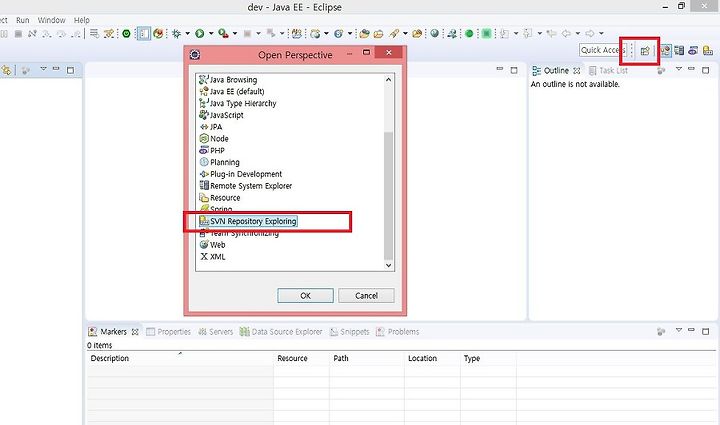Switch to the Java EE perspective icon

[x=665, y=50]
